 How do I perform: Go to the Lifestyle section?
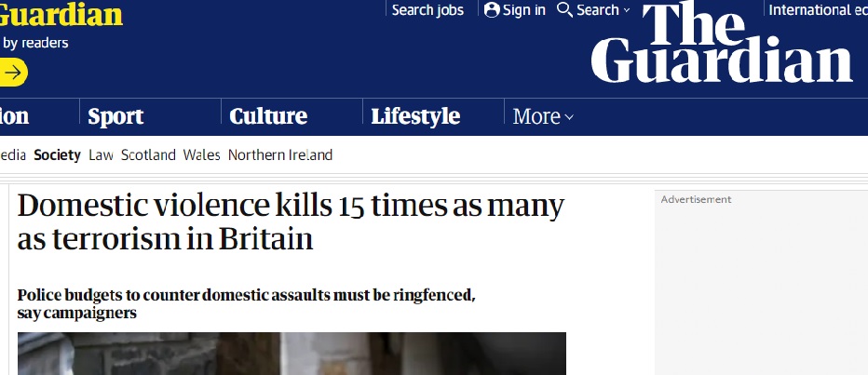(x=415, y=116)
